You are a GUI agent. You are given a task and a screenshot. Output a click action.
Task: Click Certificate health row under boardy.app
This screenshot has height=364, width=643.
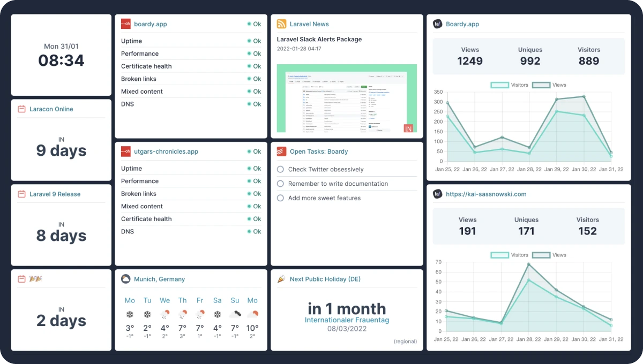pyautogui.click(x=191, y=66)
